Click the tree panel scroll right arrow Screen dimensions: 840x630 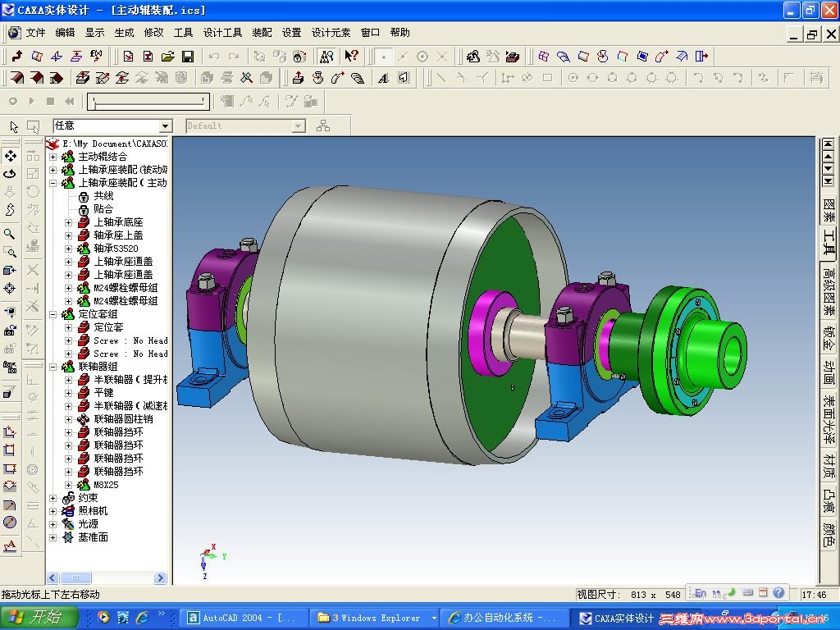pos(160,578)
